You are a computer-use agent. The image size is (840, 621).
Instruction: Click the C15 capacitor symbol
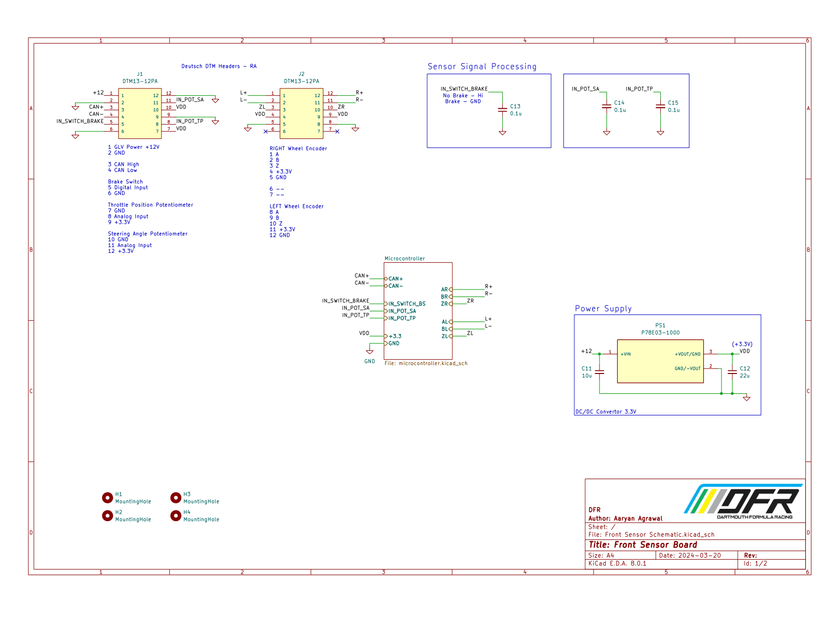(x=660, y=106)
